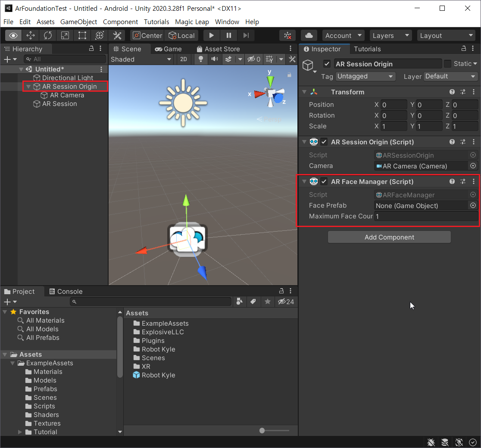Click the Maximum Face Count field
This screenshot has height=448, width=481.
point(426,216)
